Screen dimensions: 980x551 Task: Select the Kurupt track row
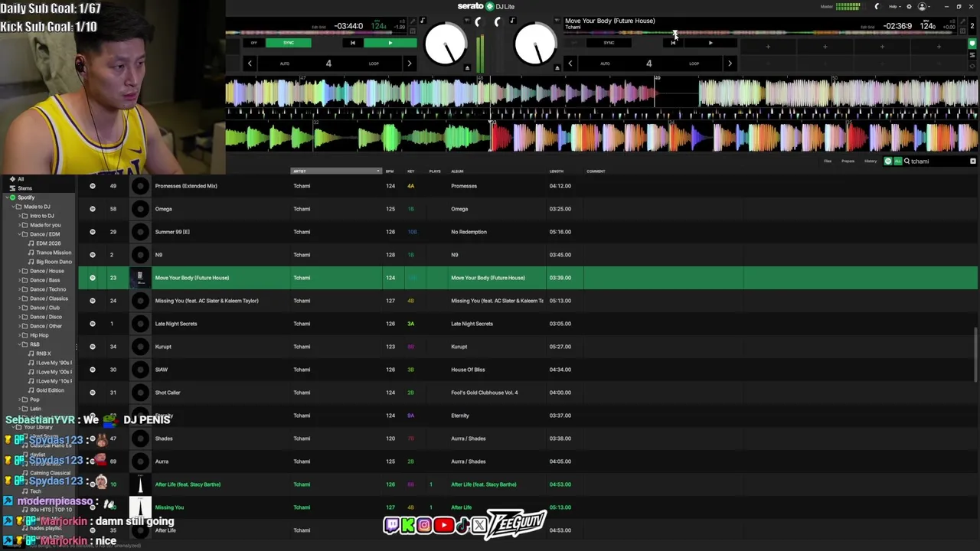tap(528, 347)
